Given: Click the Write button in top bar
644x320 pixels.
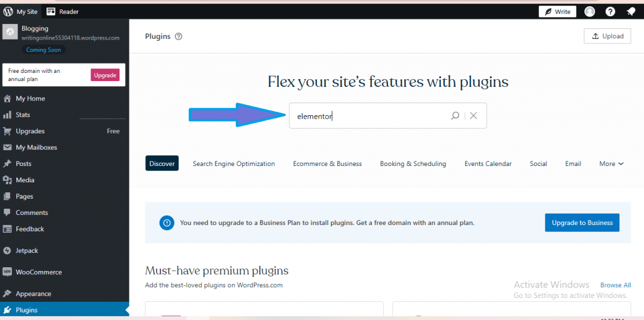Looking at the screenshot, I should click(557, 11).
